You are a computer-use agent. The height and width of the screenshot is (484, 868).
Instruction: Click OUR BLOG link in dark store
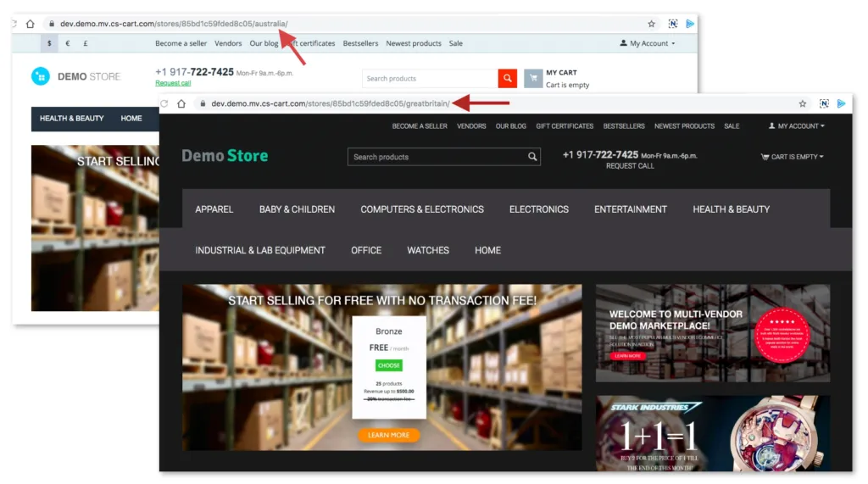[510, 126]
